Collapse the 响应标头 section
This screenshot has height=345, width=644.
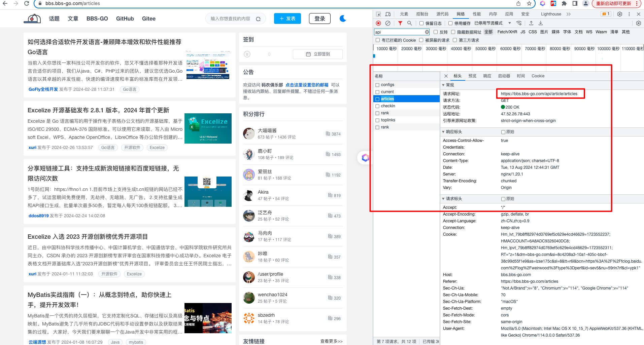click(443, 132)
